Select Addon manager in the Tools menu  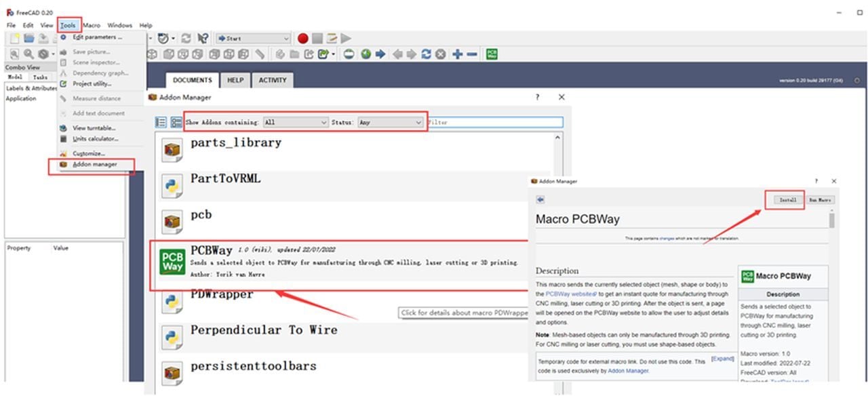[94, 165]
